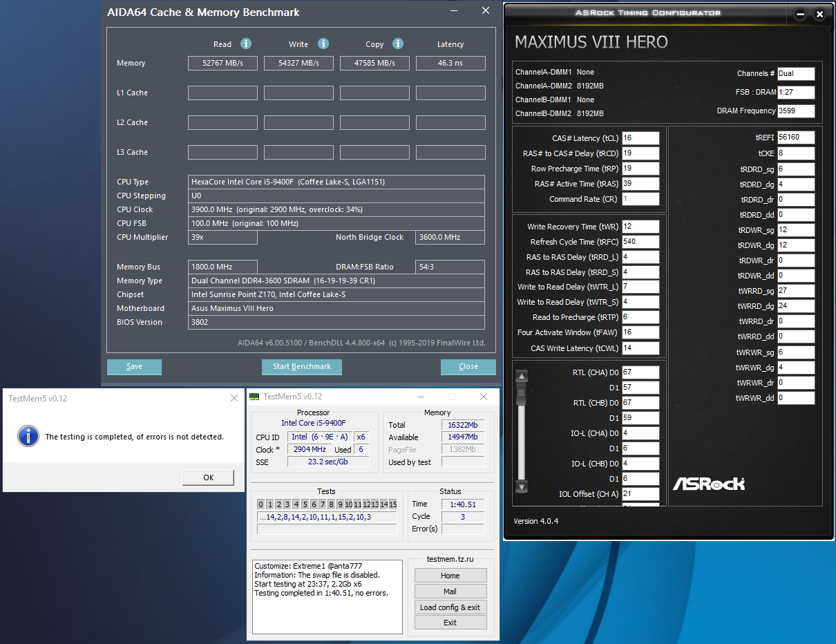The width and height of the screenshot is (836, 644).
Task: Click the Copy info icon in AIDA64
Action: 398,44
